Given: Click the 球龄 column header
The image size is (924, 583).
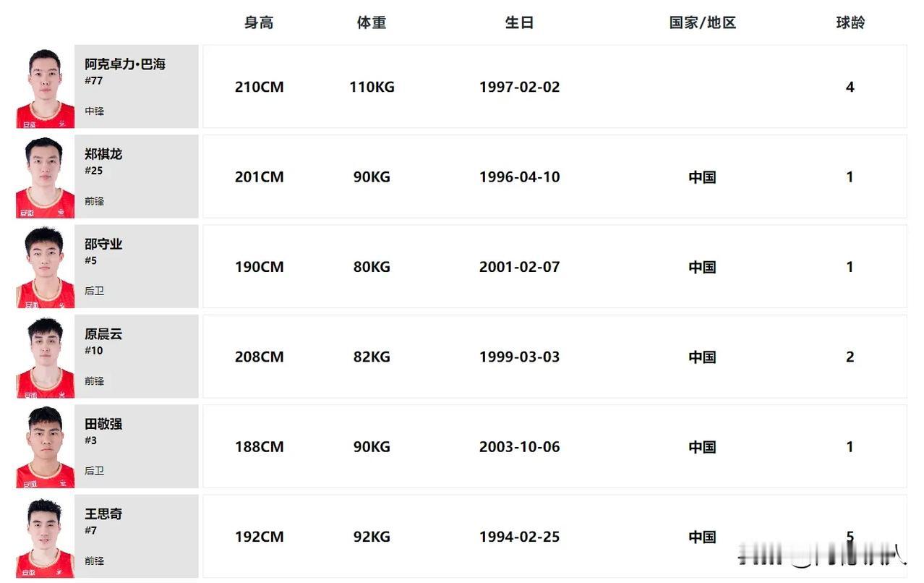Looking at the screenshot, I should 850,22.
